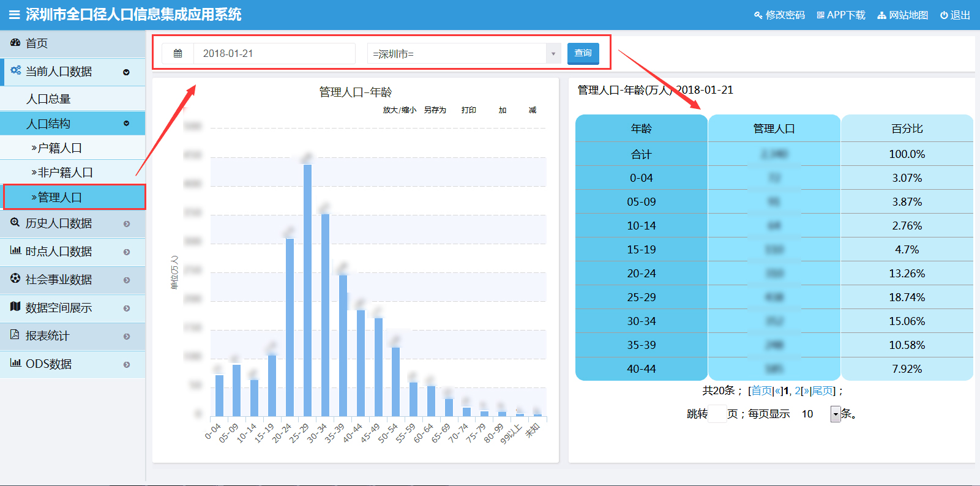Click the 年龄 column header

pos(641,129)
